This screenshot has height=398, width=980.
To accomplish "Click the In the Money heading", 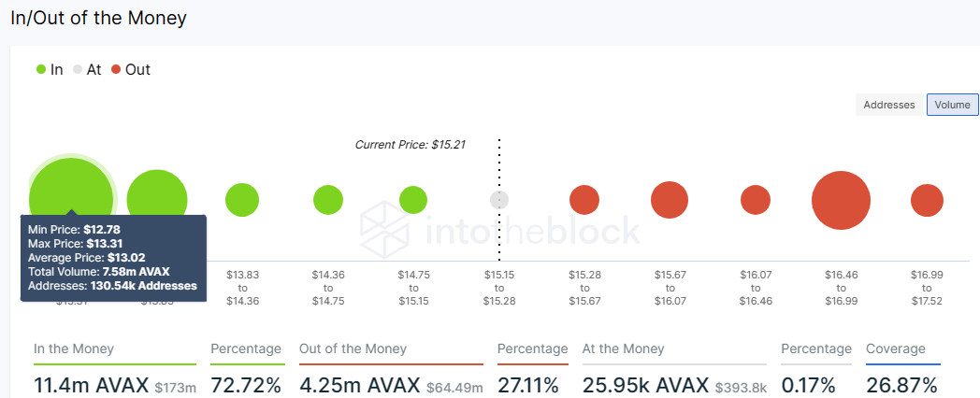I will [x=74, y=349].
